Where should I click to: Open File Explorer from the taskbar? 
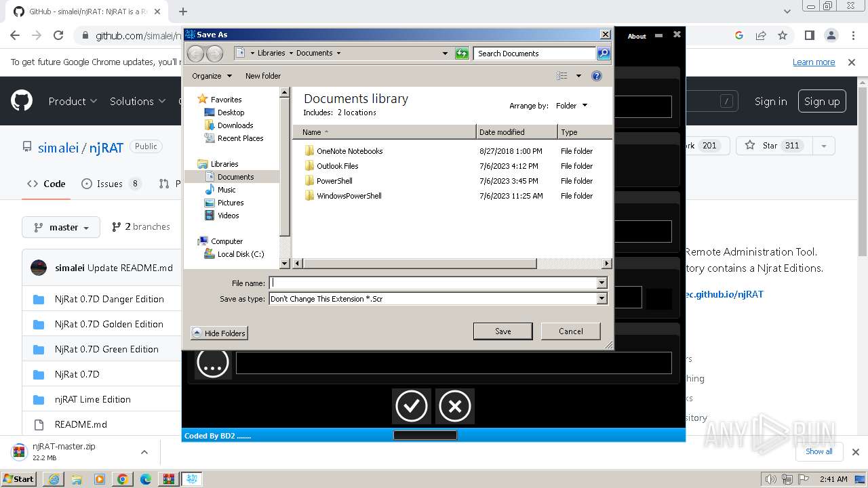tap(77, 479)
